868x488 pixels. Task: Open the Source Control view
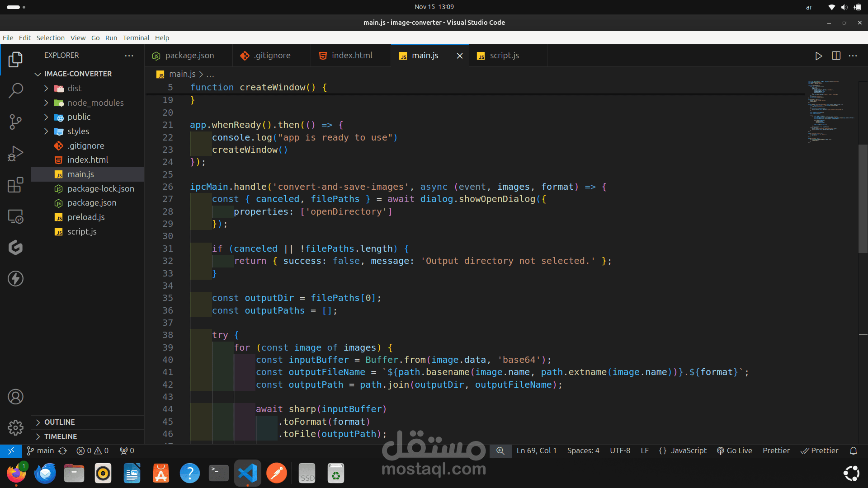15,122
